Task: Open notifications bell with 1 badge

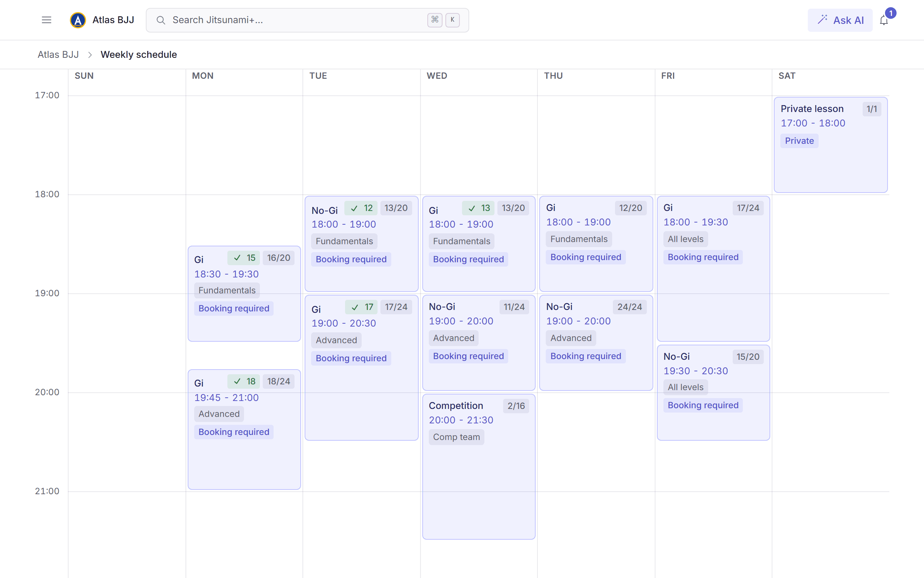Action: click(x=884, y=20)
